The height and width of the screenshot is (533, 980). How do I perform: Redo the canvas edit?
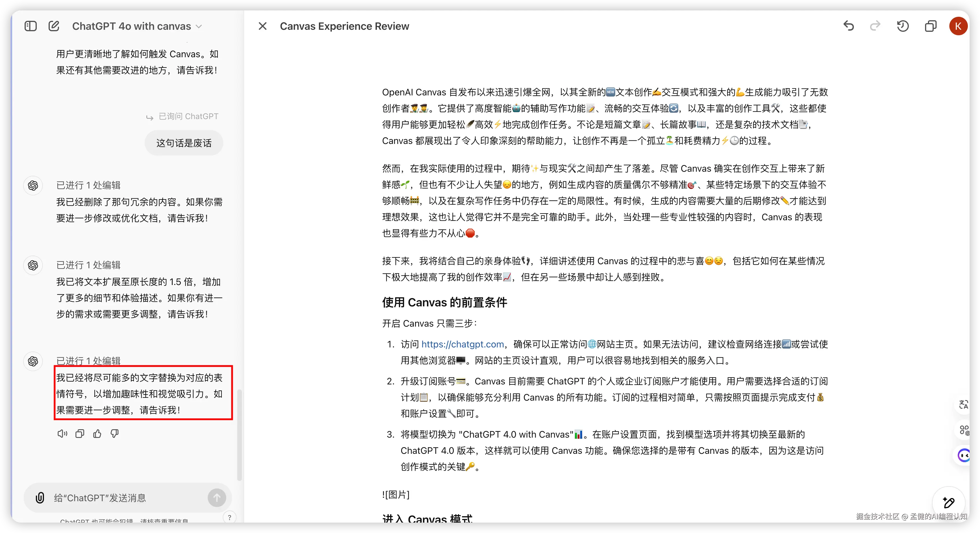pos(875,26)
